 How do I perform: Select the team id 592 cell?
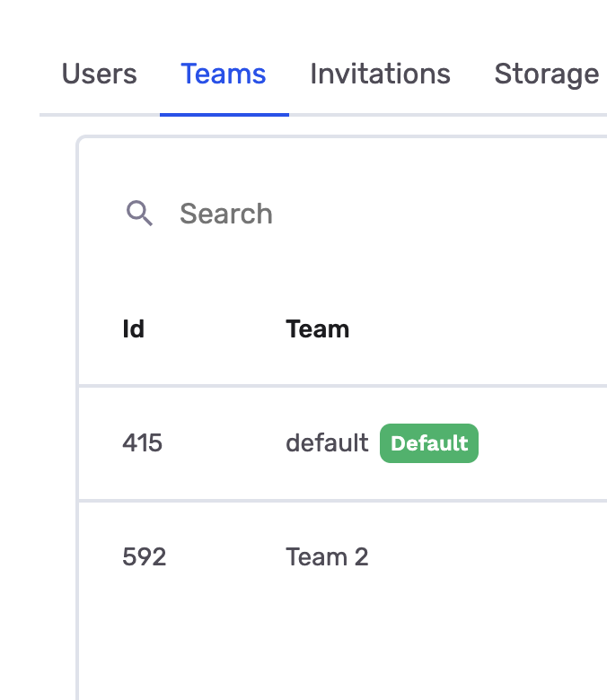click(145, 557)
